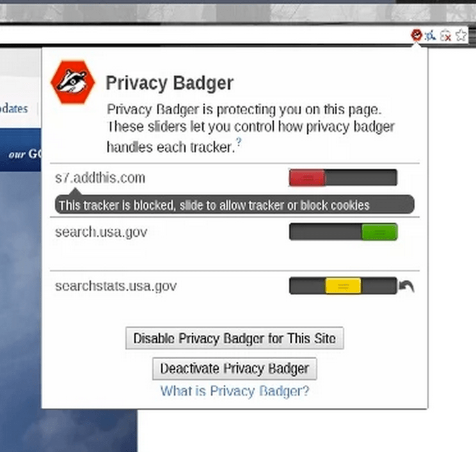Click Disable Privacy Badger for This Site
Image resolution: width=476 pixels, height=452 pixels.
coord(234,338)
